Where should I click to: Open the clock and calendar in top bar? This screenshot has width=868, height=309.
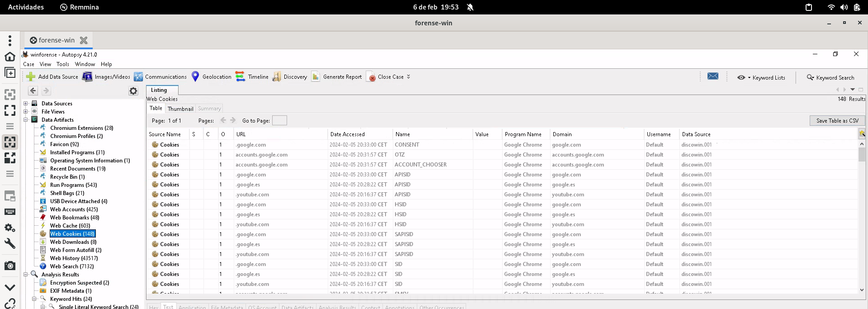pyautogui.click(x=436, y=7)
